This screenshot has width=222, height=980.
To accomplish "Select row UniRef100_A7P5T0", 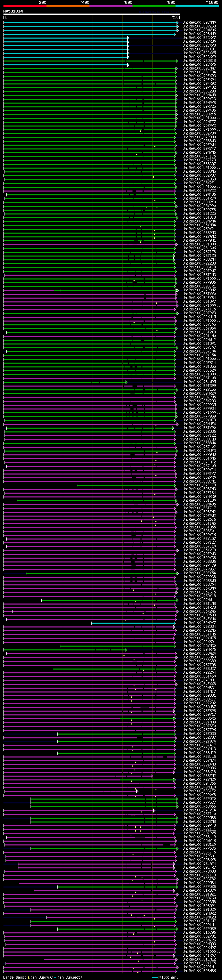I will coord(199,799).
